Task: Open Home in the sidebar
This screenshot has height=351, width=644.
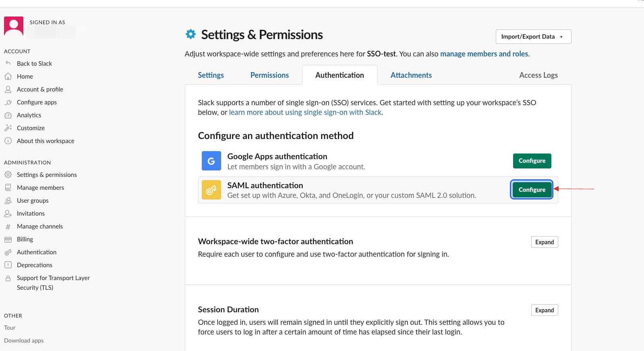Action: pyautogui.click(x=25, y=76)
